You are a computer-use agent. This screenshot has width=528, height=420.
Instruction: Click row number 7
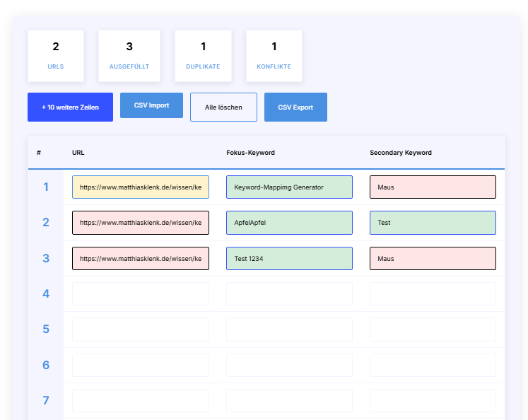click(46, 400)
